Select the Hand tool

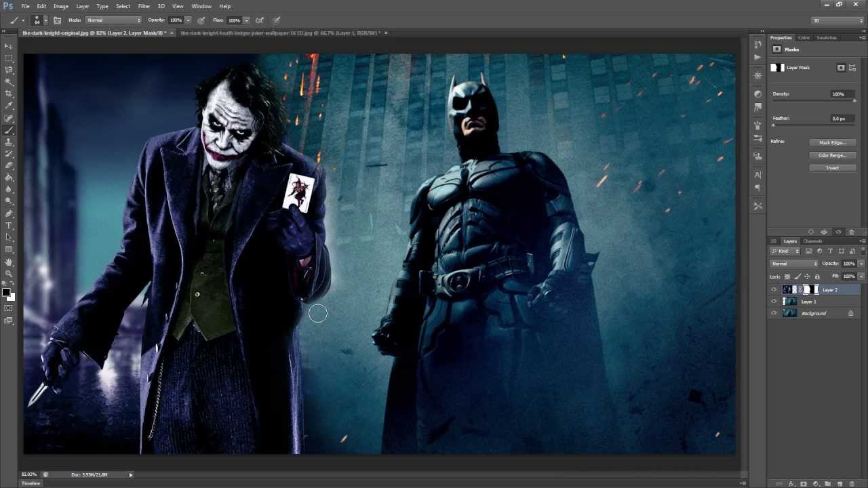point(9,262)
